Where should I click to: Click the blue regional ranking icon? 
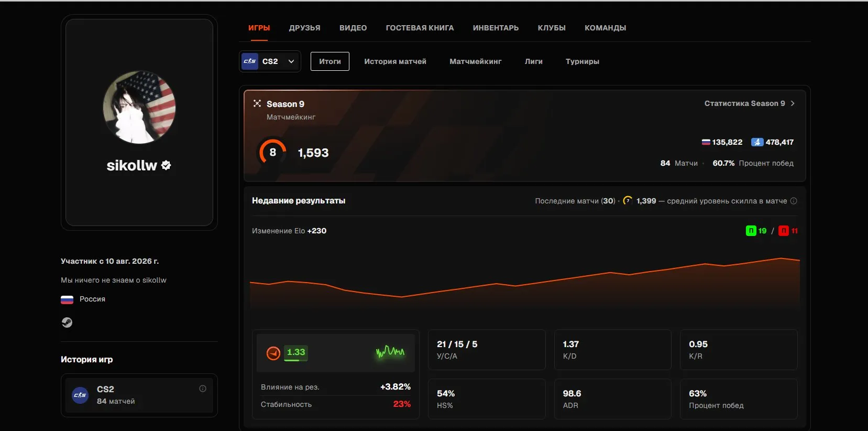[757, 142]
